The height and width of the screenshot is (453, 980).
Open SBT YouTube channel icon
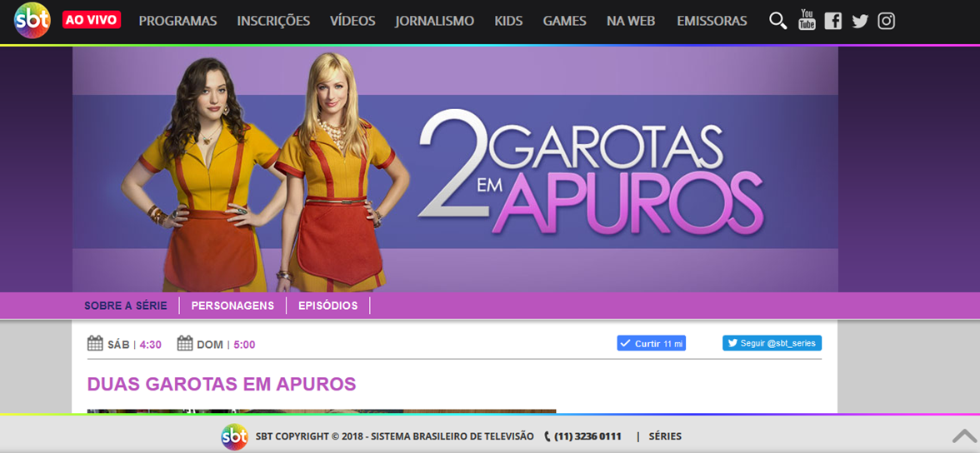(807, 21)
